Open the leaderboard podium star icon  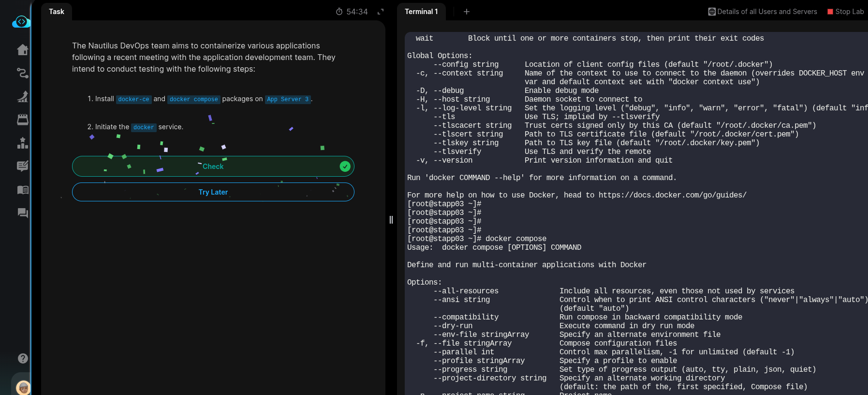23,143
